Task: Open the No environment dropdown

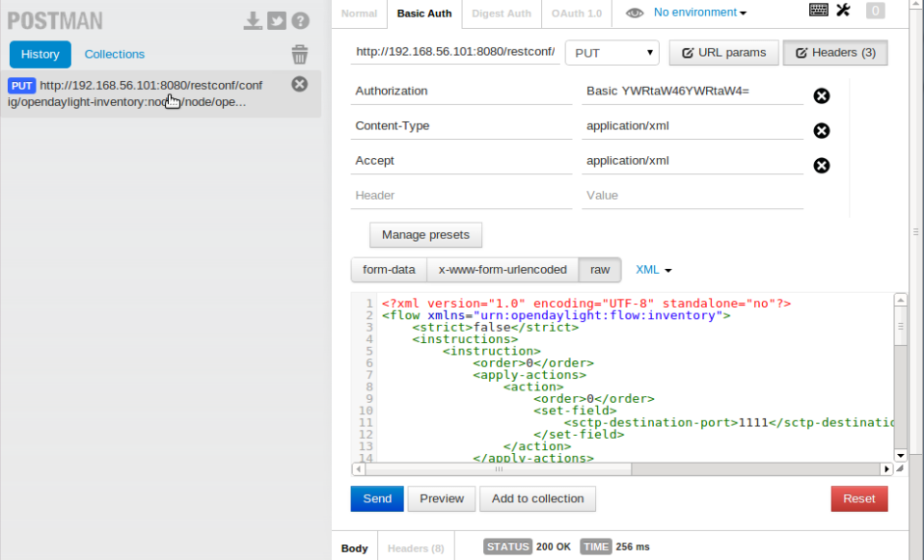Action: (x=700, y=13)
